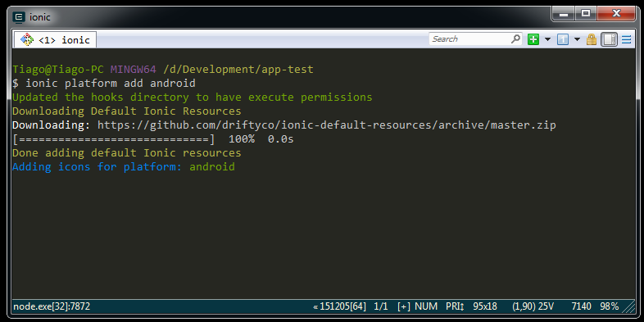
Task: Click the '98%' transparency status entry
Action: click(609, 306)
